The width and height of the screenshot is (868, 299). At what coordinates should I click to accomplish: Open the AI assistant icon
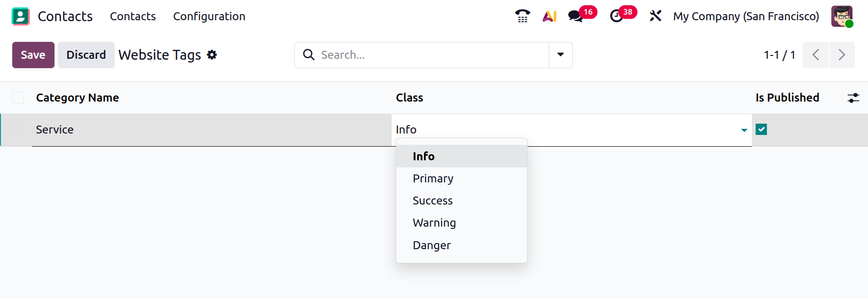(549, 16)
